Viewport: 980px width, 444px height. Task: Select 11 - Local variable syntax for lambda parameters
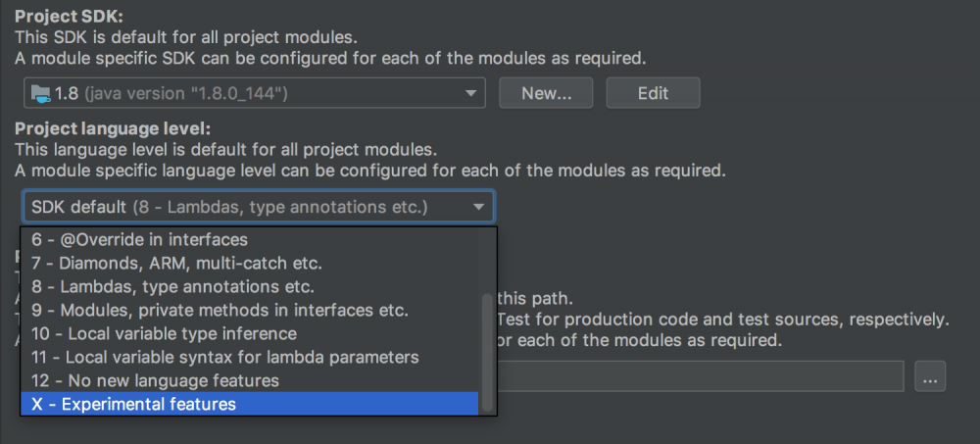coord(225,357)
